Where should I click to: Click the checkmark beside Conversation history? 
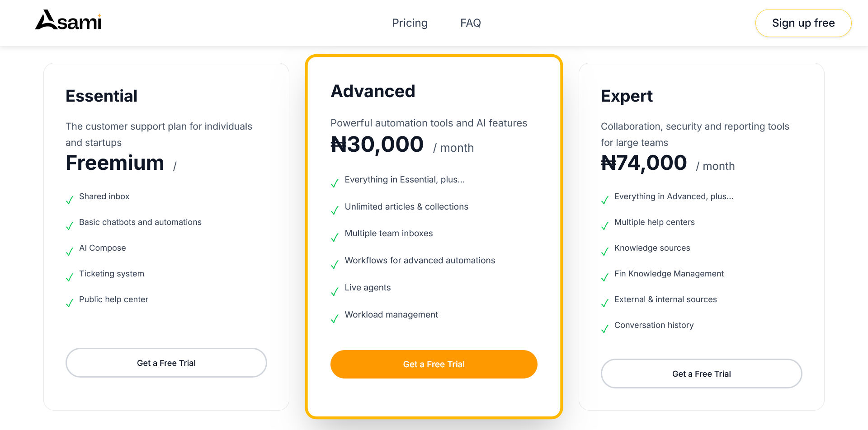tap(605, 329)
